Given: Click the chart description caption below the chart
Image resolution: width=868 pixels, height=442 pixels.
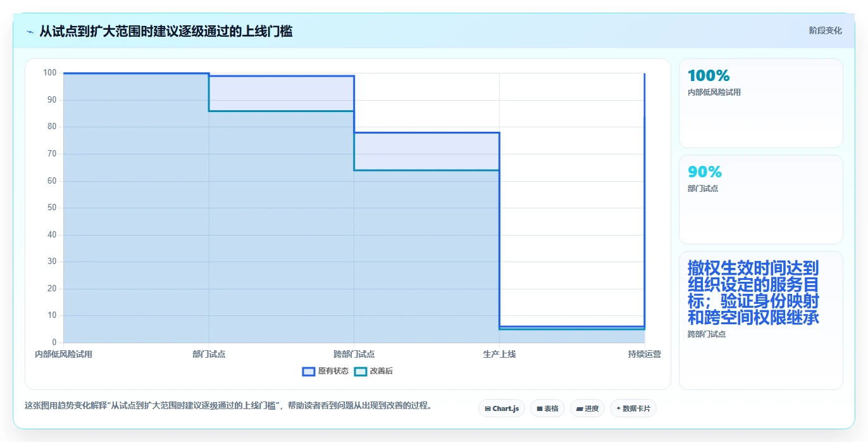Looking at the screenshot, I should click(228, 405).
